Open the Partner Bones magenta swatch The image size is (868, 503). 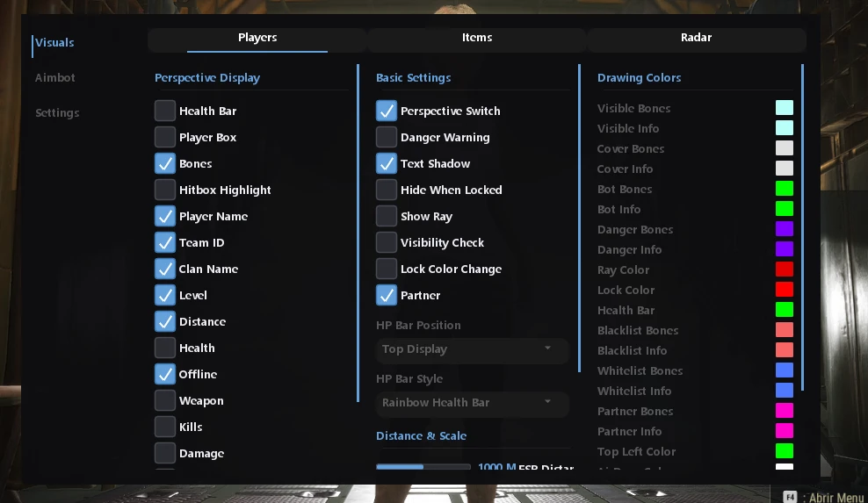coord(785,411)
